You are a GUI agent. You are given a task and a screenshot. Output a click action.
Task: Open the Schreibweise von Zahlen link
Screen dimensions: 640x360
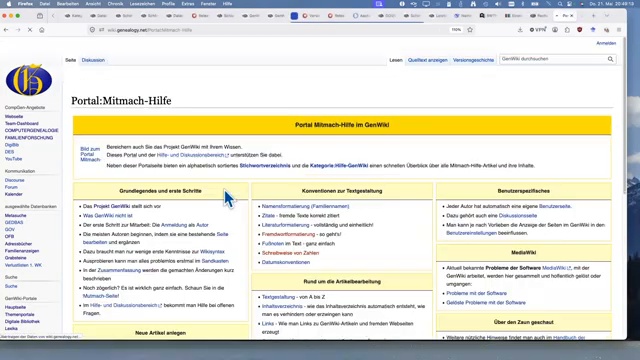[290, 253]
